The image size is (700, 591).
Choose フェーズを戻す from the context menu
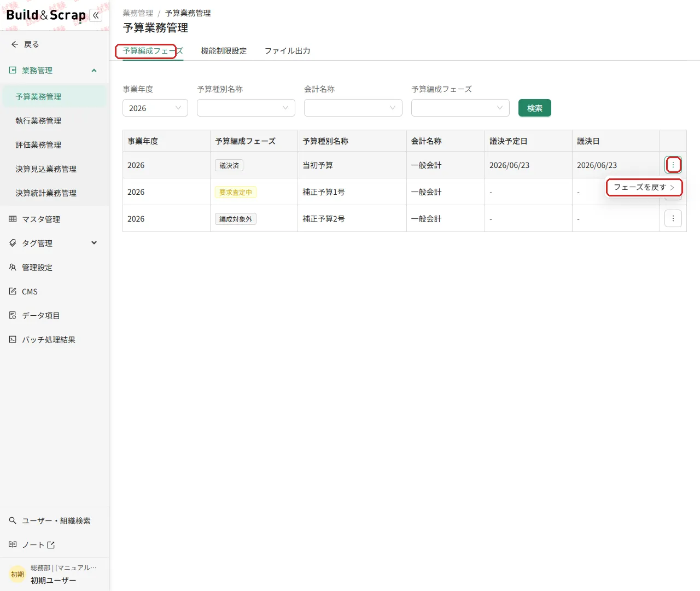click(644, 187)
